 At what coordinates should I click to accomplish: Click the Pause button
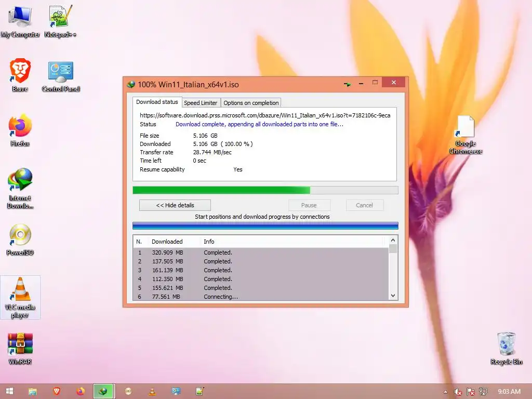309,205
